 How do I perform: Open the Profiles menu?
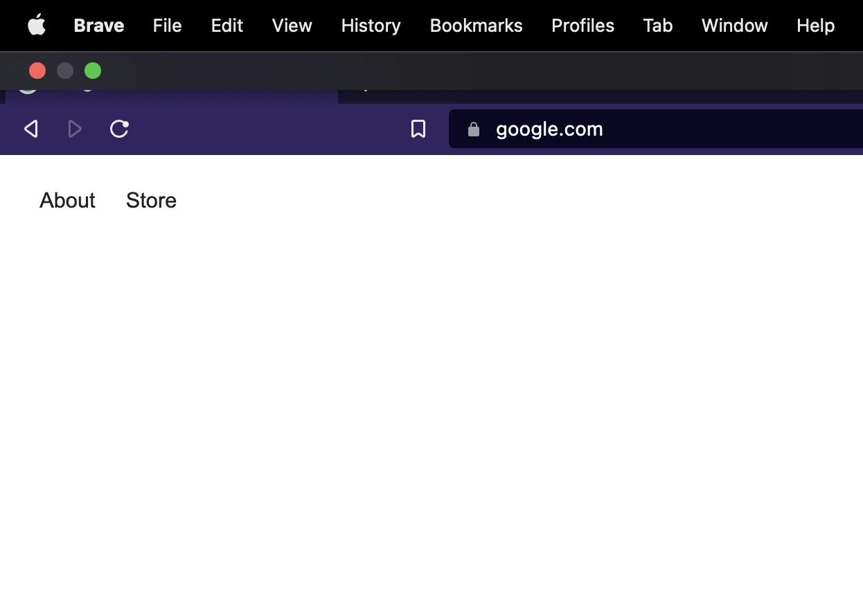pyautogui.click(x=582, y=26)
